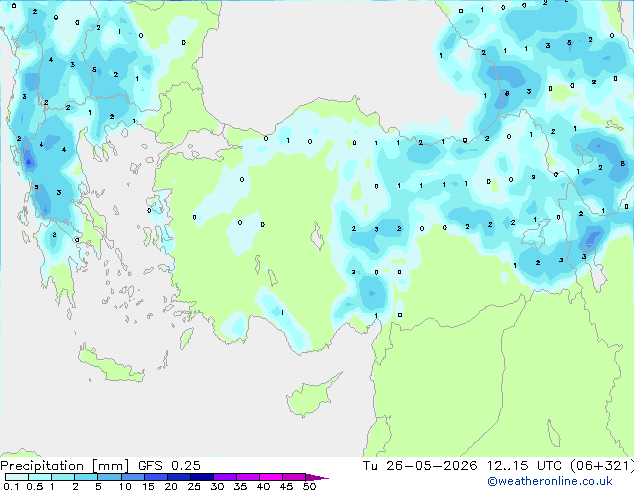Click the purple arrow tip above 50 on legend
This screenshot has width=634, height=490.
point(317,477)
